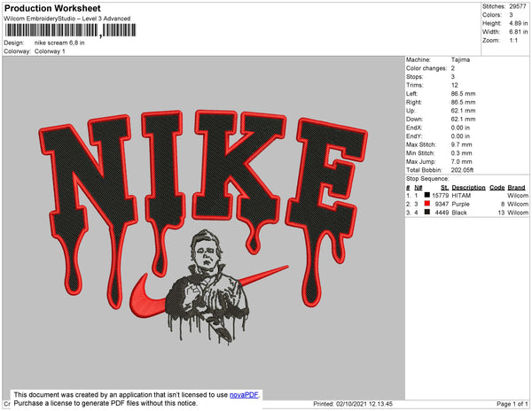
Task: Click the barcode under the worksheet title
Action: 70,30
